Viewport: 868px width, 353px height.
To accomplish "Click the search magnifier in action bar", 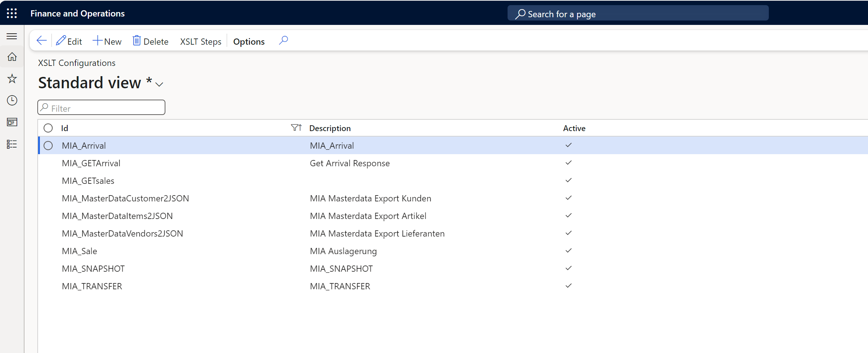I will (x=283, y=41).
